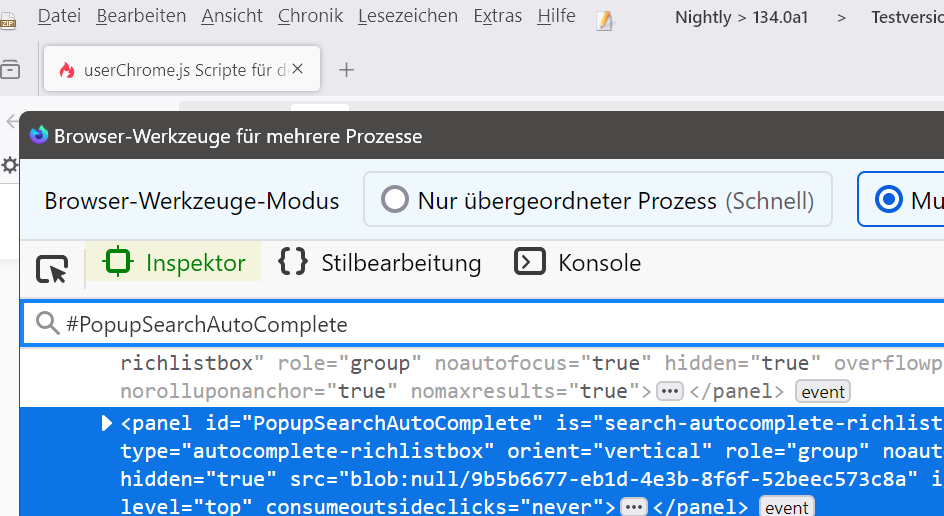Click the #PopupSearchAutoComplete search field
The image size is (944, 516).
[x=480, y=324]
